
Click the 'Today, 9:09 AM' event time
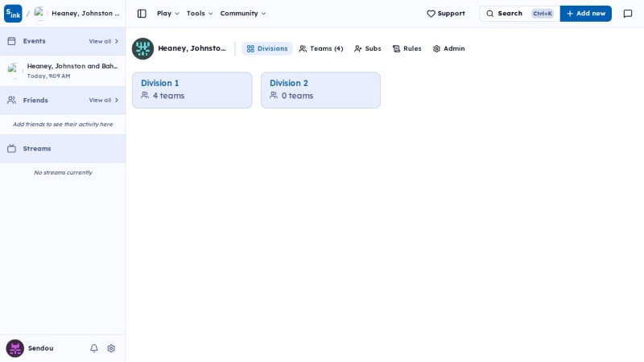[x=48, y=76]
